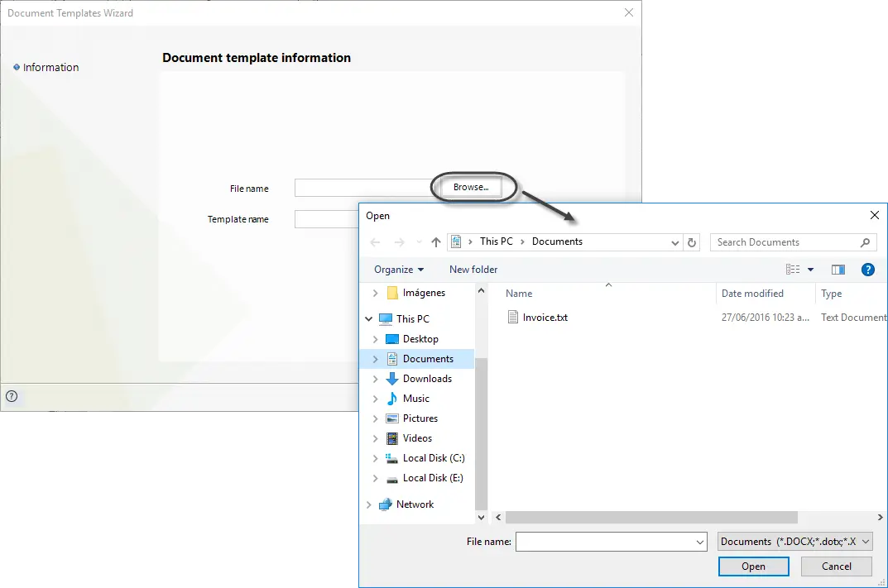The width and height of the screenshot is (888, 588).
Task: Select Desktop in the navigation tree
Action: (x=420, y=338)
